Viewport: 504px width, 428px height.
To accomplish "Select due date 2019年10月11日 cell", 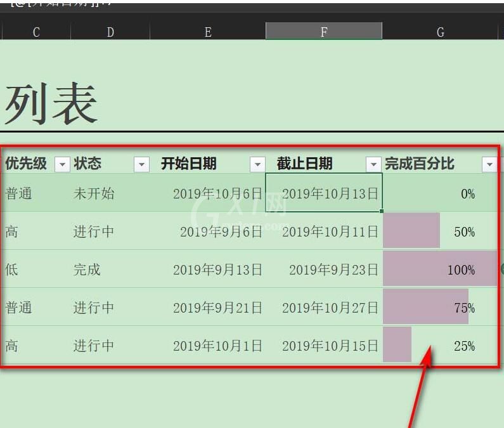I will pos(324,231).
